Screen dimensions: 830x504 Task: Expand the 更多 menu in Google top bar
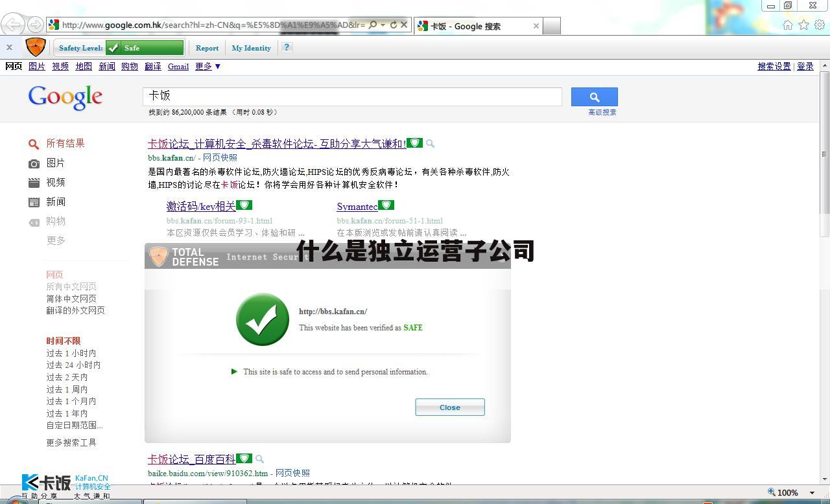click(208, 66)
